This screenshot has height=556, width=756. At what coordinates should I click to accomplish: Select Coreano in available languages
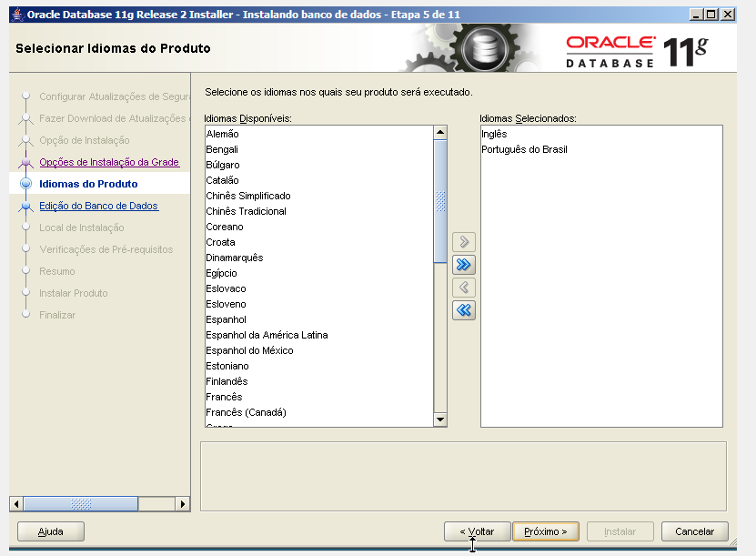319,227
